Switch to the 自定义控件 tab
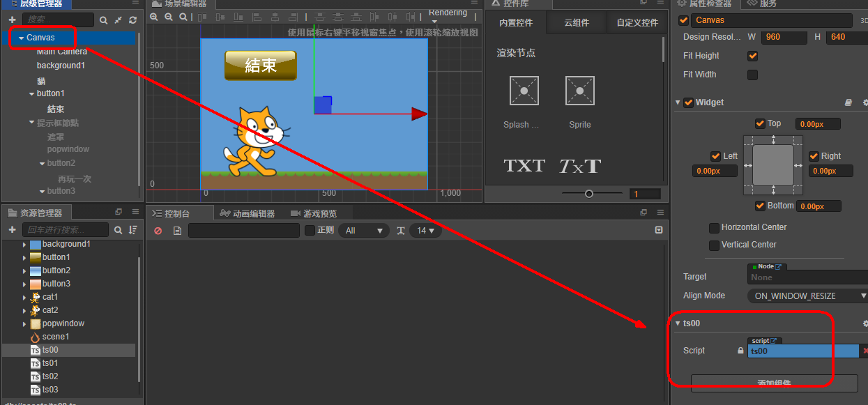Viewport: 868px width, 405px height. (637, 22)
